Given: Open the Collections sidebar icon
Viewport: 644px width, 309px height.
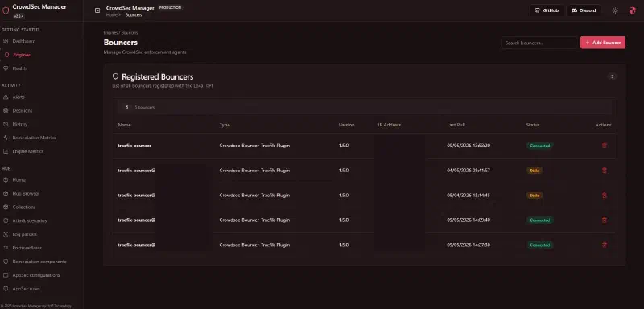Looking at the screenshot, I should 6,208.
